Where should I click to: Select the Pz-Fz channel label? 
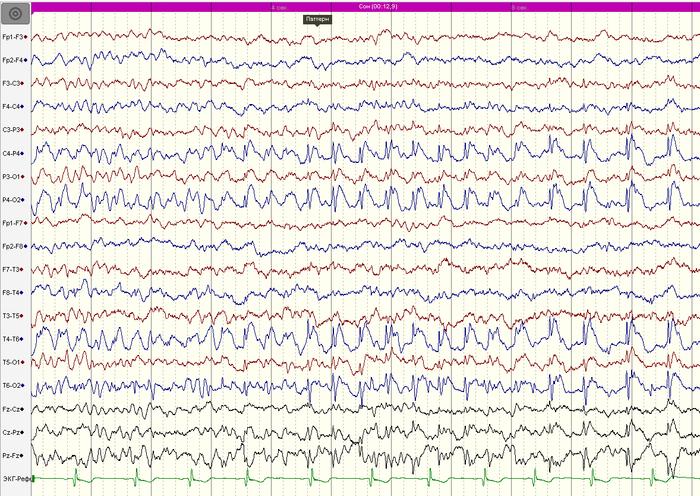point(13,455)
